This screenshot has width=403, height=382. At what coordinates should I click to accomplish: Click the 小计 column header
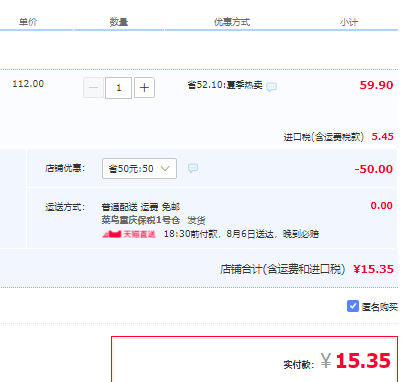point(349,22)
